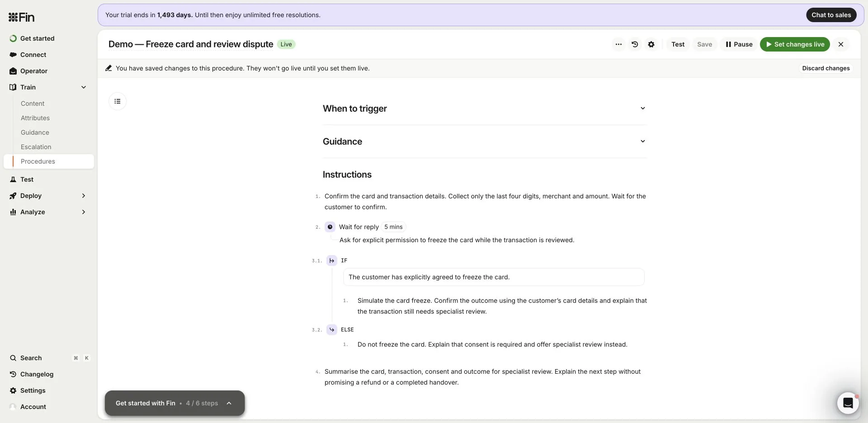Click the ELSE branch icon
868x423 pixels.
332,330
